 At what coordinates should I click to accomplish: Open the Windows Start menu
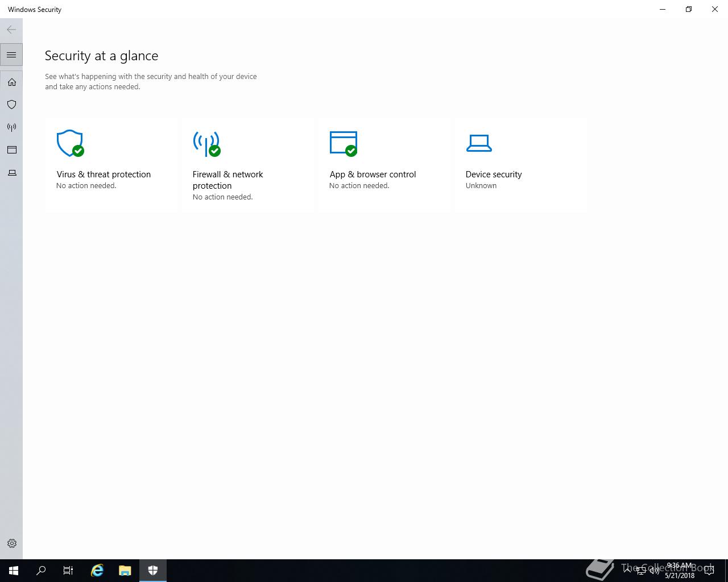point(14,571)
